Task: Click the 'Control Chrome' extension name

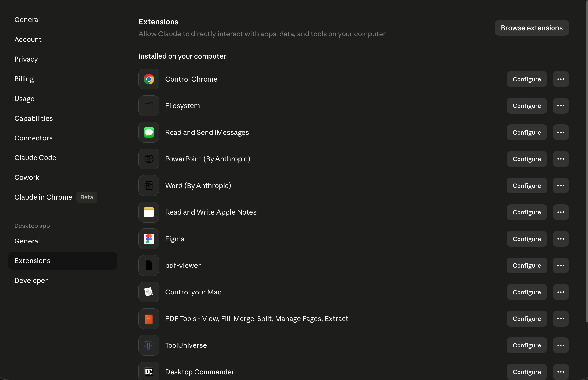Action: point(191,79)
